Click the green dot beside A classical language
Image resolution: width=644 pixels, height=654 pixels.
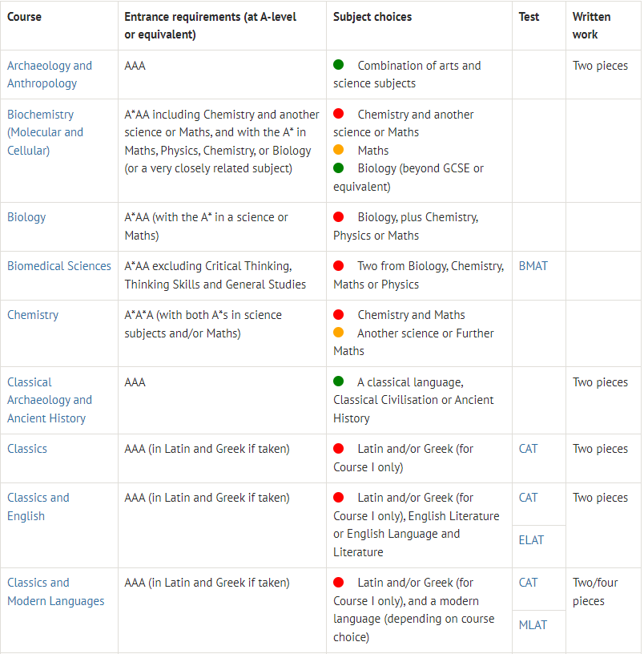pyautogui.click(x=339, y=381)
